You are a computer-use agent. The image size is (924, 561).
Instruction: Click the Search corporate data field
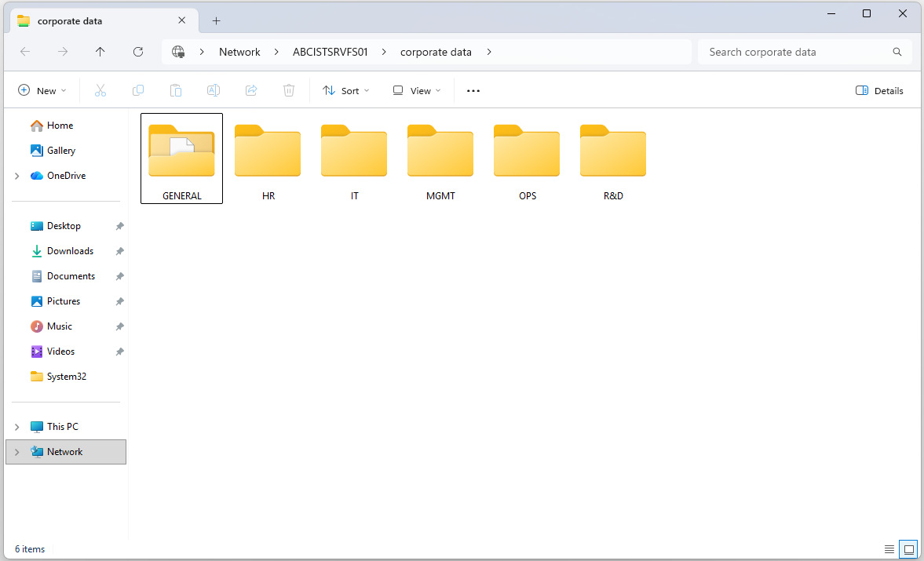805,52
